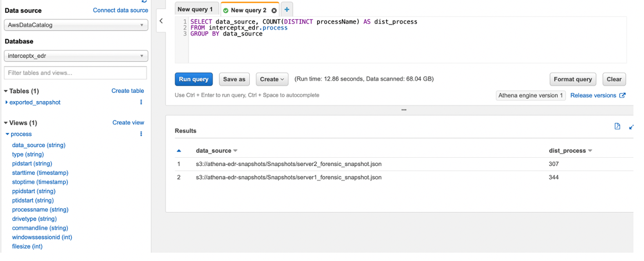Image resolution: width=644 pixels, height=261 pixels.
Task: Open the Database dropdown
Action: [x=76, y=56]
